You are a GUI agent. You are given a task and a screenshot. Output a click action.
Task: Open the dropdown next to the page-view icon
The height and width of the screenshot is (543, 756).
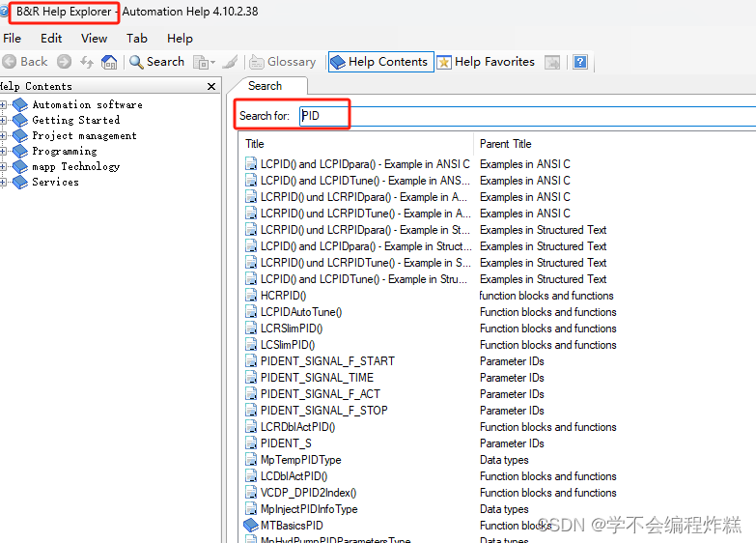(212, 62)
